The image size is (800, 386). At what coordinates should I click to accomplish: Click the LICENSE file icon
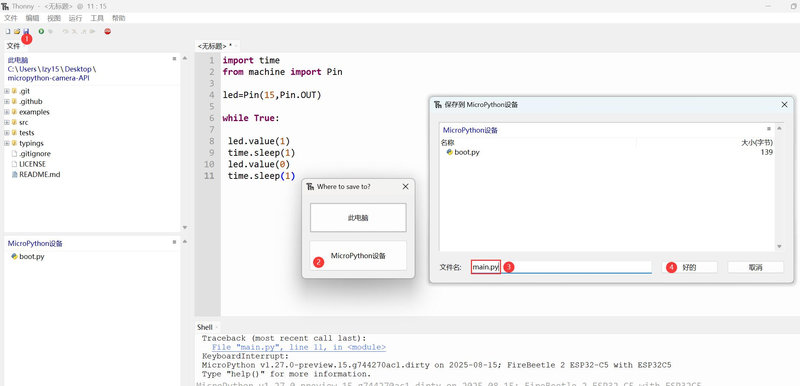click(x=14, y=164)
